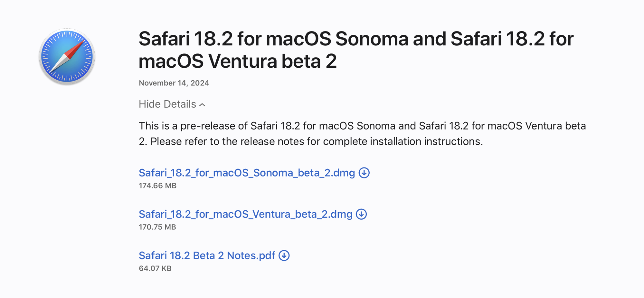Click the Hide Details text label
Image resolution: width=644 pixels, height=298 pixels.
(167, 104)
